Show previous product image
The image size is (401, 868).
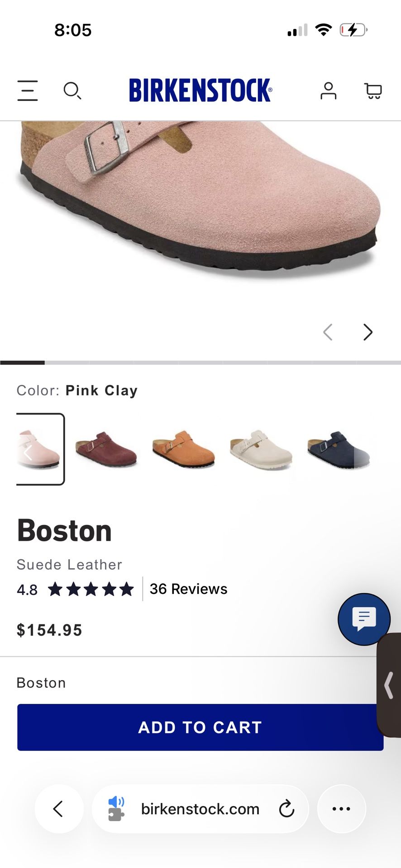coord(328,332)
